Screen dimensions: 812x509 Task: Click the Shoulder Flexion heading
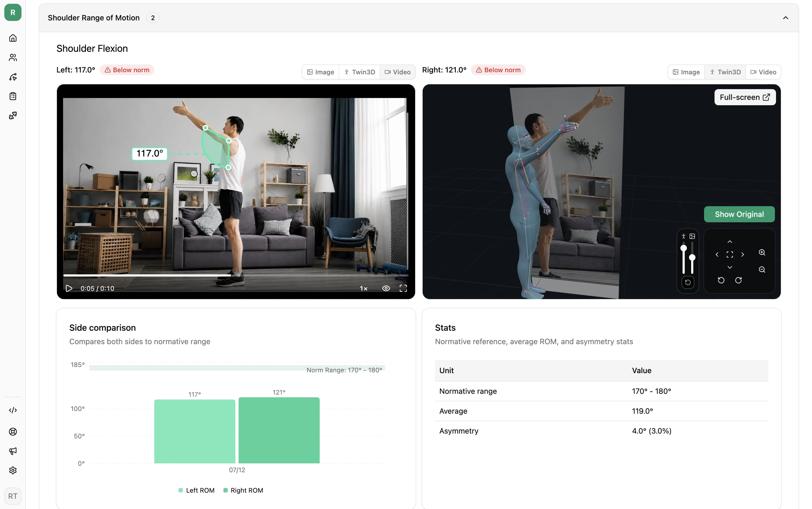point(92,49)
